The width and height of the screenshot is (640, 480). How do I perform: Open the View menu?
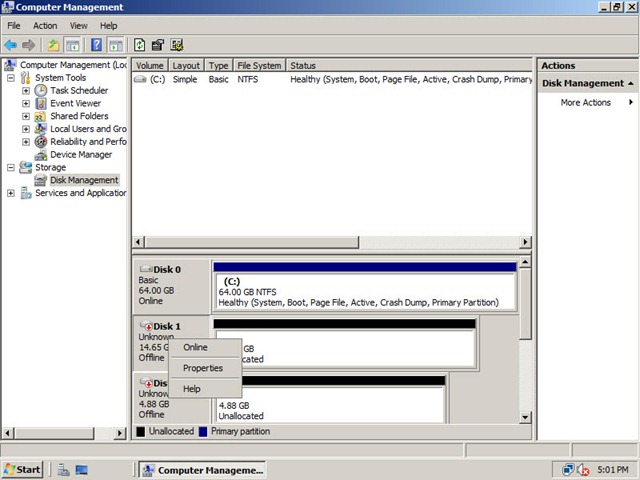coord(78,26)
